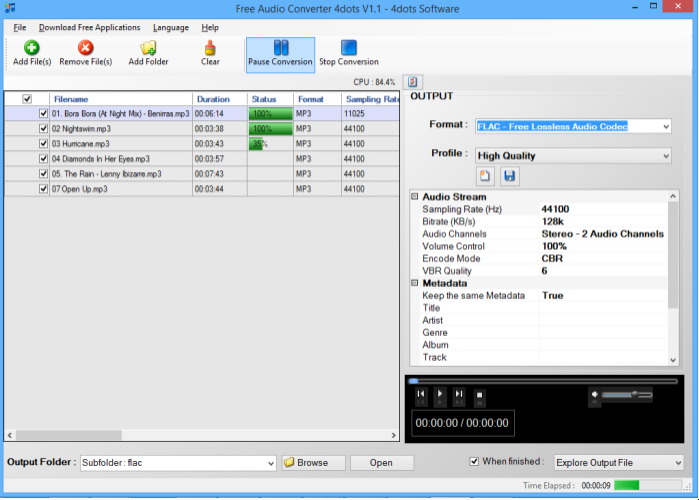Click the Artist metadata field
Screen dimensions: 699x500
[604, 320]
